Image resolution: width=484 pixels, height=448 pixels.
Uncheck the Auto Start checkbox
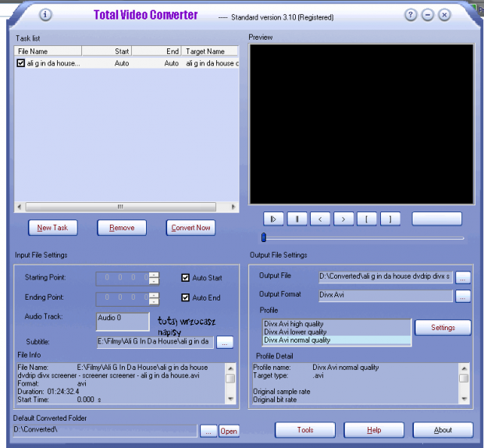186,278
